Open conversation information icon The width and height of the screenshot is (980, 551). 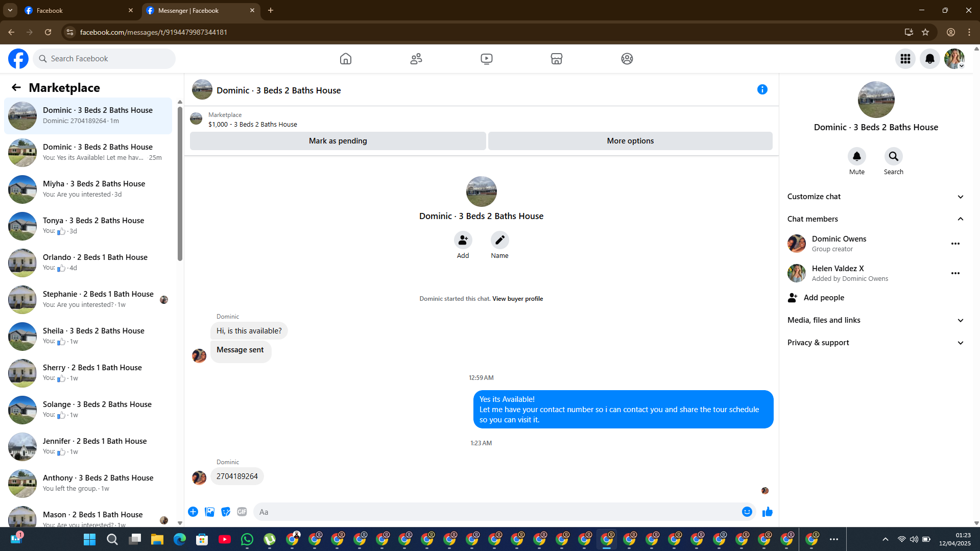tap(762, 90)
